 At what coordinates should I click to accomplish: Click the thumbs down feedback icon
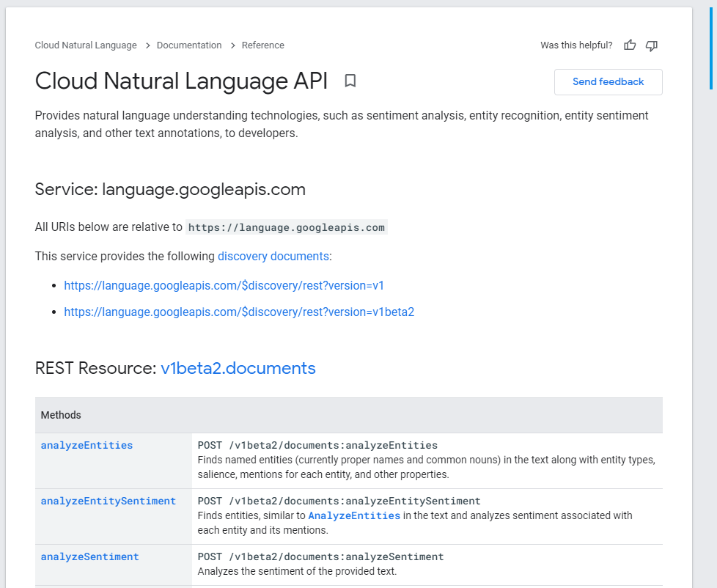tap(651, 45)
